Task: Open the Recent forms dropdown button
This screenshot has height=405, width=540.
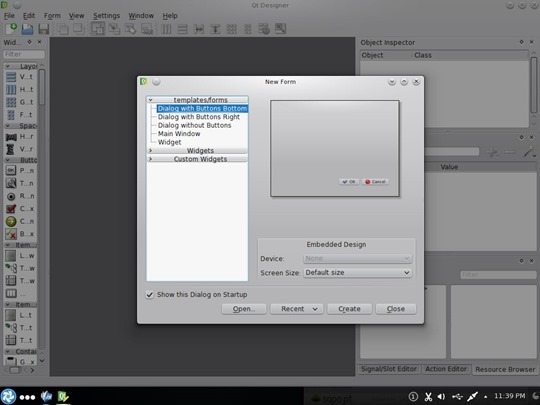Action: pos(297,309)
